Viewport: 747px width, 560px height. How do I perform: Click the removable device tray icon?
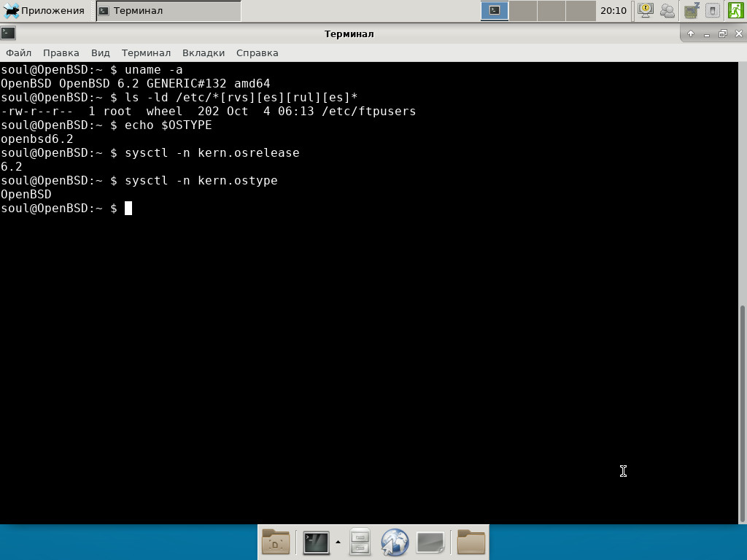[712, 10]
